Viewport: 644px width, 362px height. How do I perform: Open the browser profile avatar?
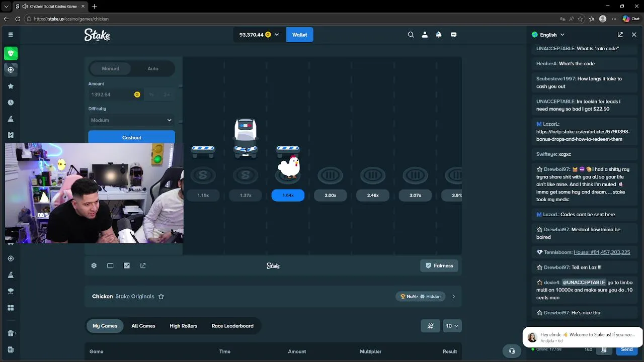click(603, 19)
